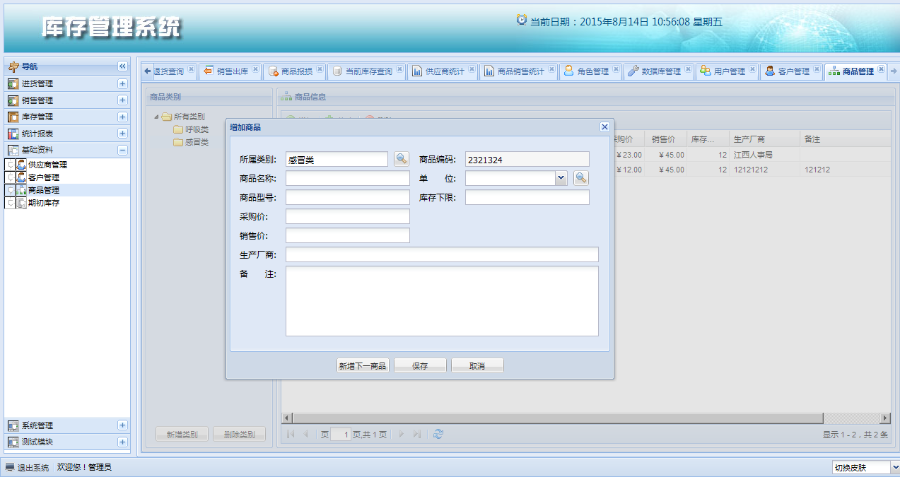This screenshot has height=477, width=900.
Task: Expand the 统计报表 accordion section
Action: coord(122,134)
